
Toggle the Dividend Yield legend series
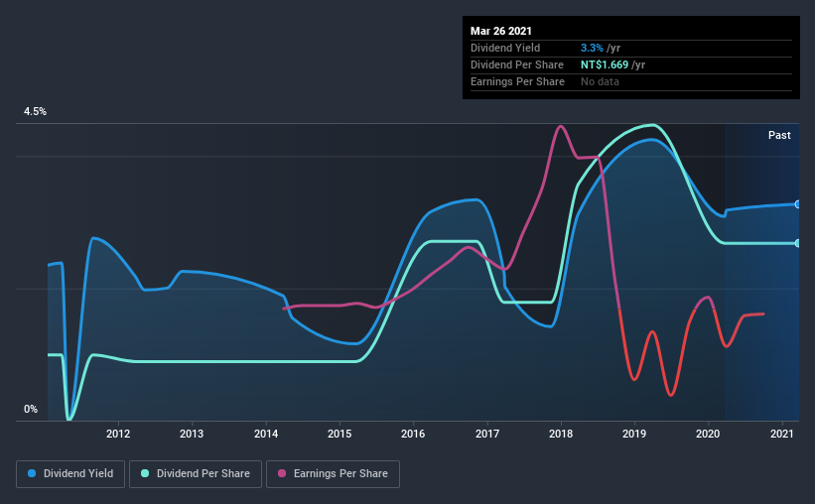click(x=70, y=474)
